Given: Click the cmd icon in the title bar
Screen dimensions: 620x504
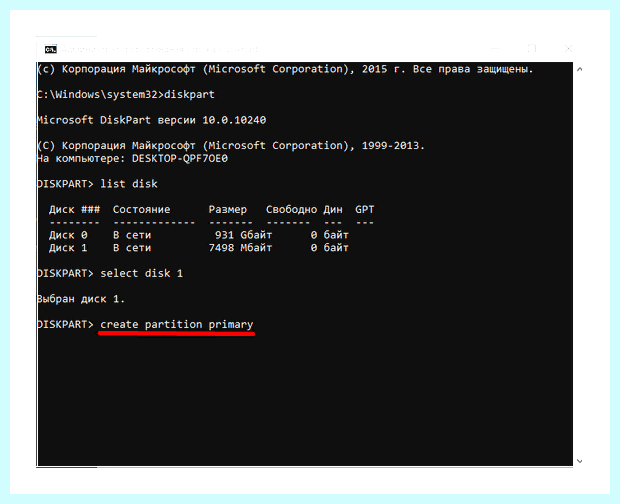Looking at the screenshot, I should point(51,49).
